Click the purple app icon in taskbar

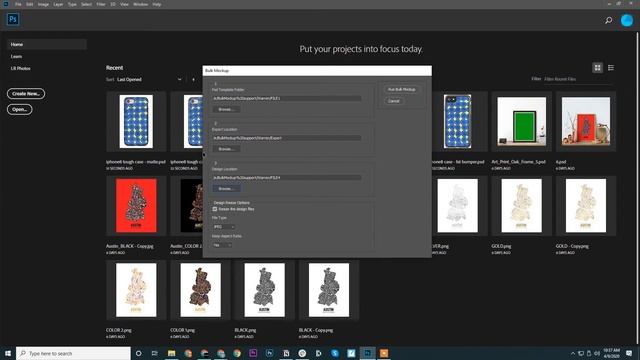point(253,353)
